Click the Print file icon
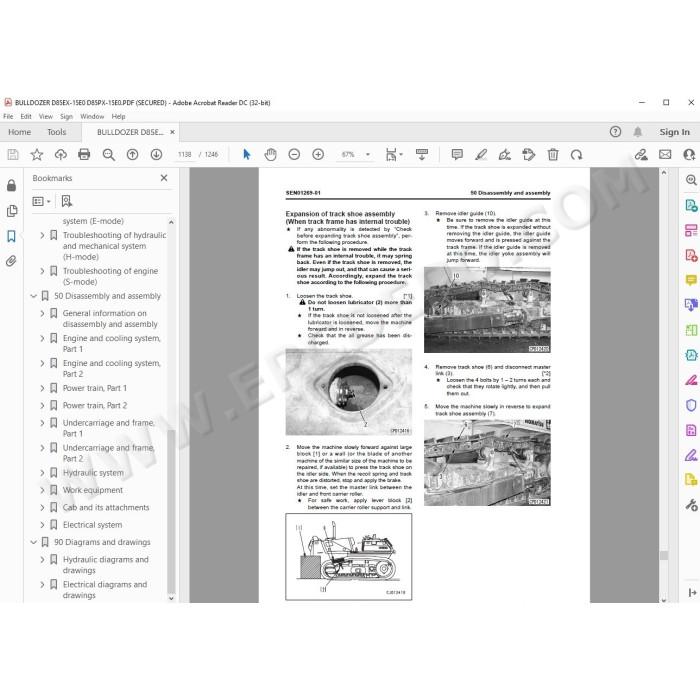Image resolution: width=700 pixels, height=700 pixels. point(84,154)
